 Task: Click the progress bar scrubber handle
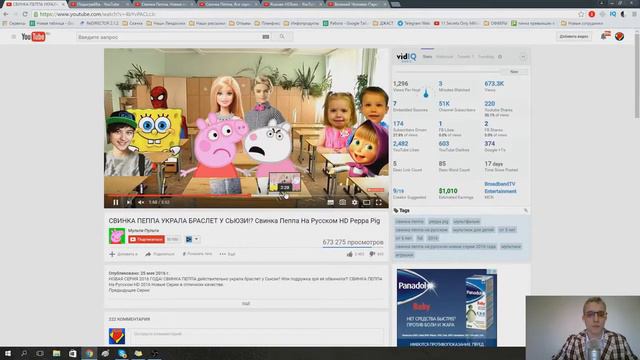(287, 196)
